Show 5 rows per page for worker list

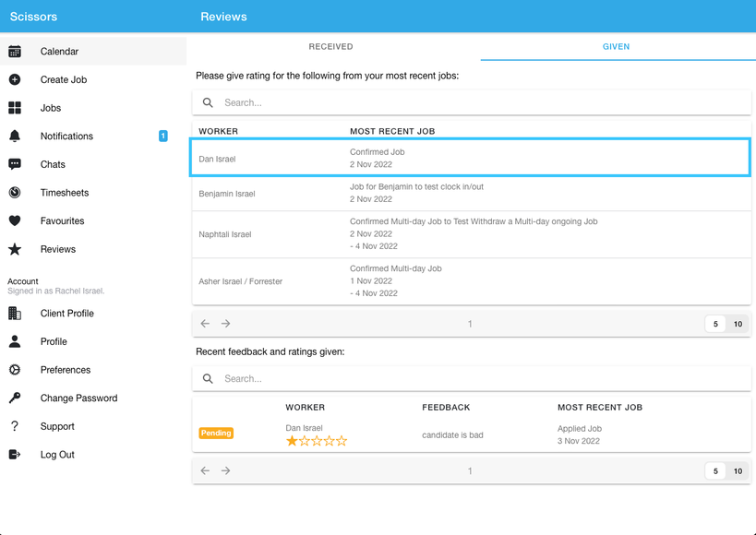[x=715, y=324]
